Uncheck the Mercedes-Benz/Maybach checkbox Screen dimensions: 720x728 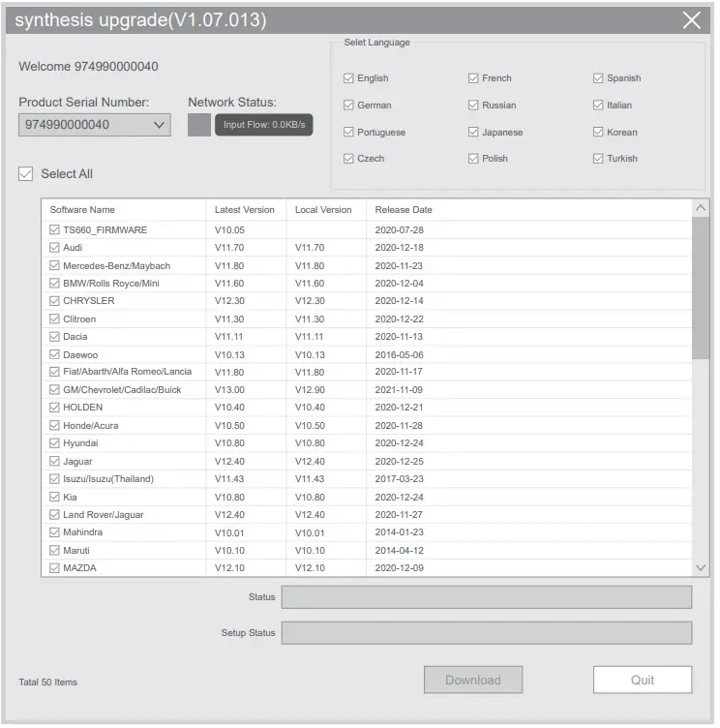pos(54,265)
